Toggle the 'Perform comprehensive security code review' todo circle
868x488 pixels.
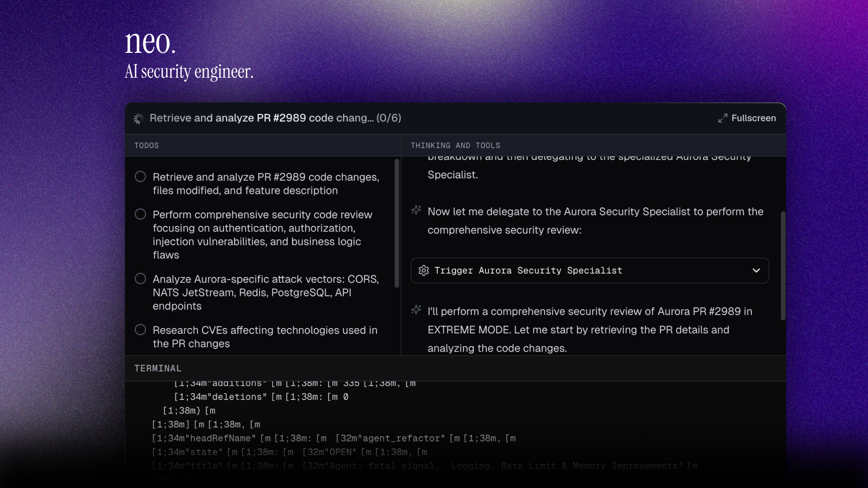141,214
